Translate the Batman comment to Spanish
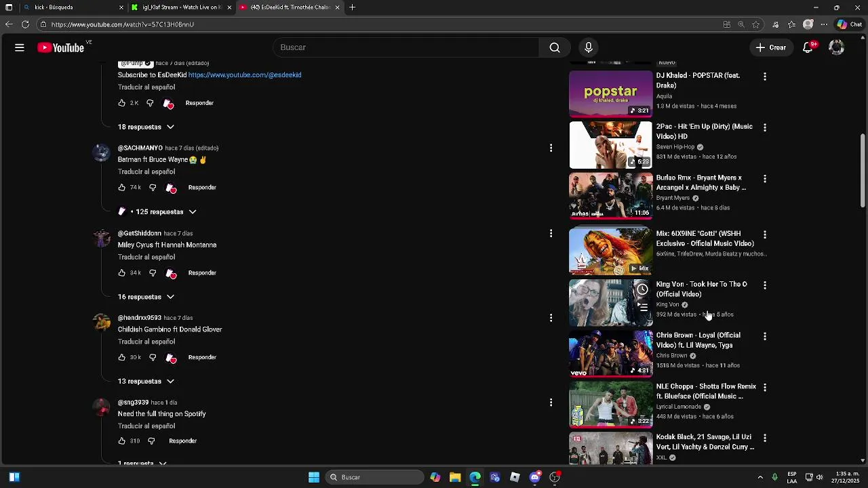 click(146, 172)
